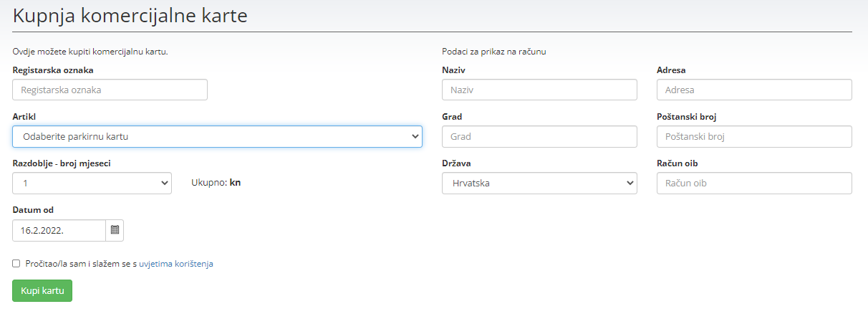Click the 'Ovdje možete kupiti komercijalnu kartu' text
868x319 pixels.
point(90,52)
